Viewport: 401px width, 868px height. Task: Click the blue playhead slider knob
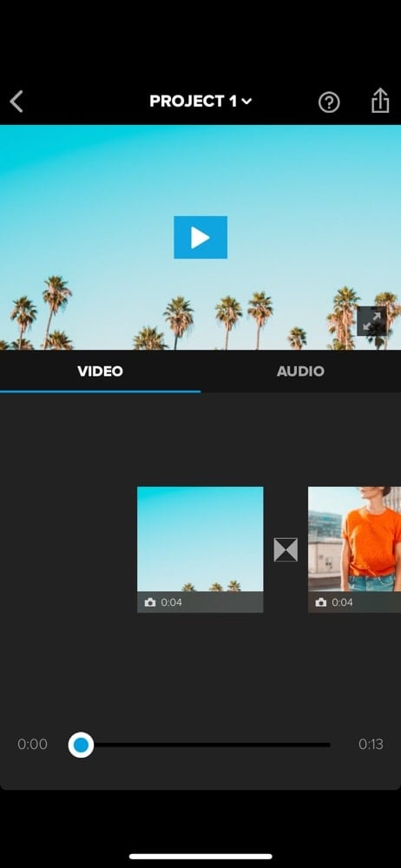[x=81, y=745]
